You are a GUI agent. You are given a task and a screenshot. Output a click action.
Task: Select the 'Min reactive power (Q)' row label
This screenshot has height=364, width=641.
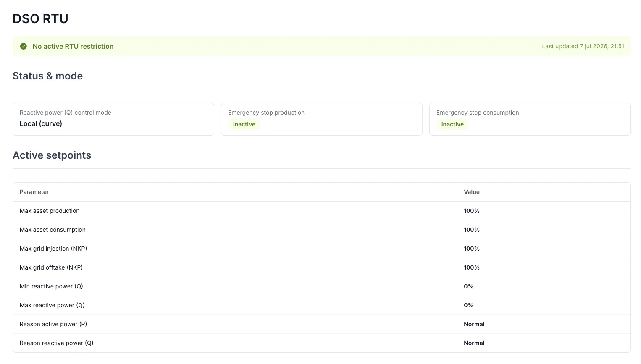tap(51, 286)
